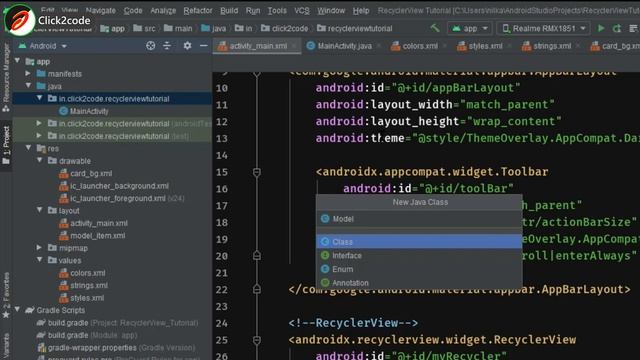Select styles.xml under values folder

pos(82,298)
